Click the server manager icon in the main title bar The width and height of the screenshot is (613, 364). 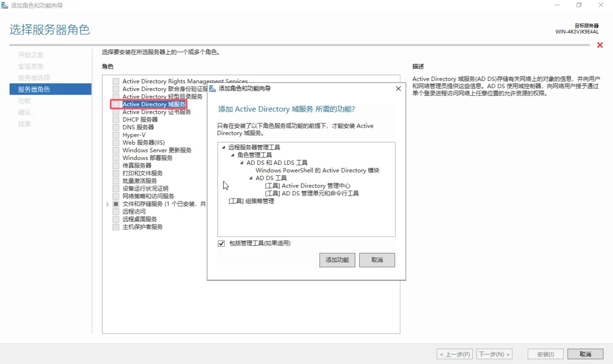(5, 6)
